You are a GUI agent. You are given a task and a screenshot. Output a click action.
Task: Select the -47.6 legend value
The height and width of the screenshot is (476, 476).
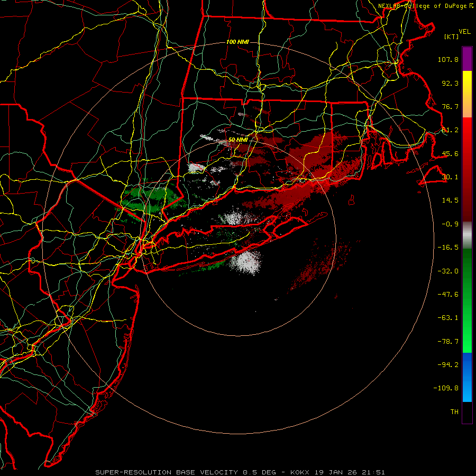click(x=448, y=295)
